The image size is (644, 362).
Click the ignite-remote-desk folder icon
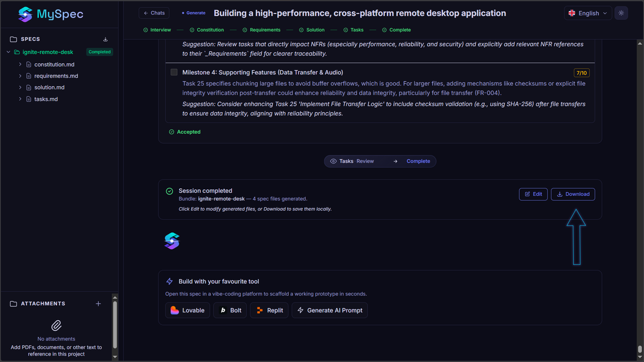click(x=17, y=52)
